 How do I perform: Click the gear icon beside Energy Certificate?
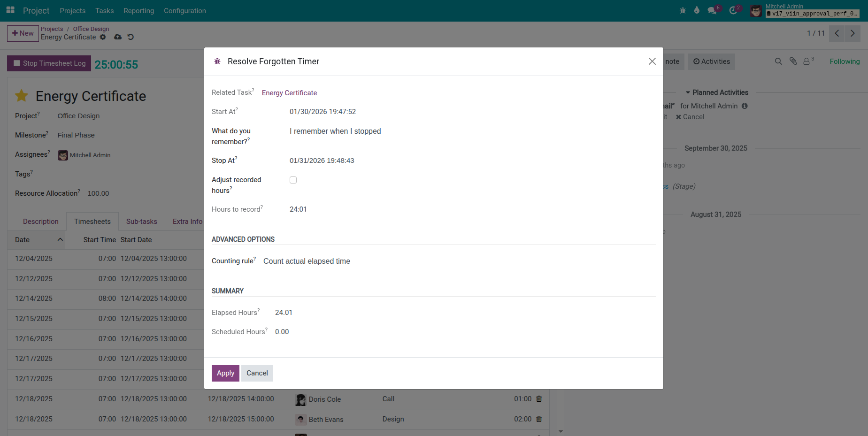point(103,37)
